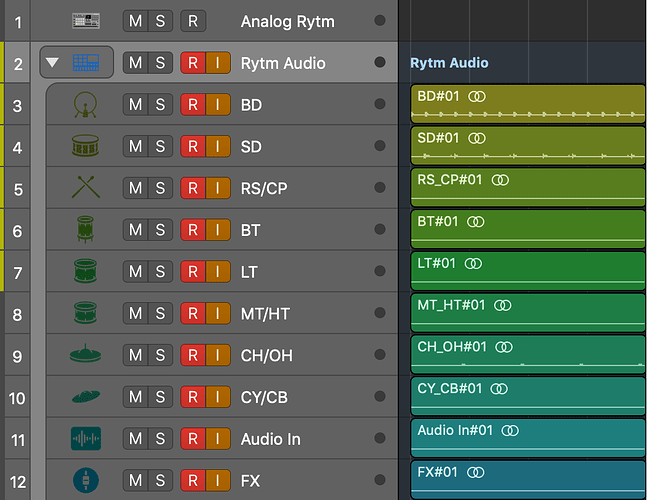
Task: Click the LT tom drum icon
Action: (85, 271)
